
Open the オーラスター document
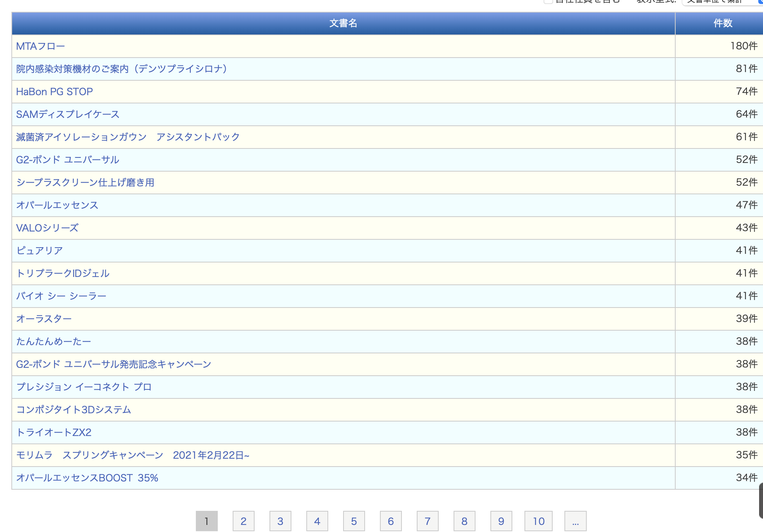coord(44,319)
